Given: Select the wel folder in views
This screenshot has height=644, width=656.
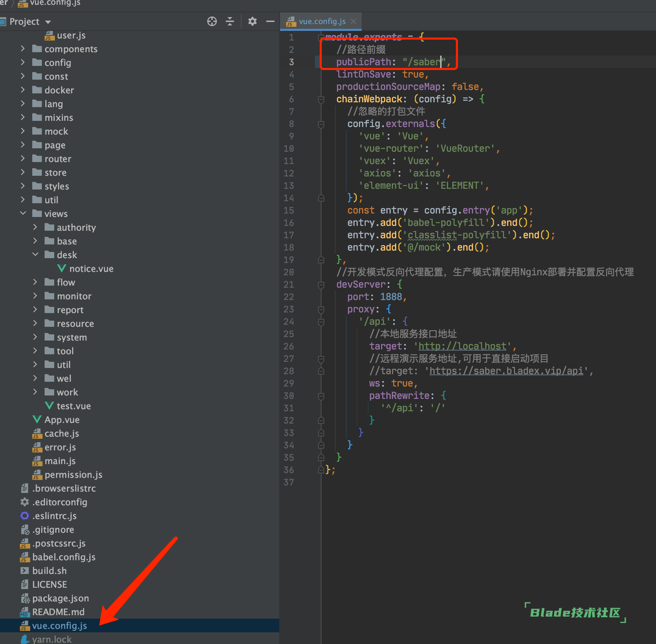Looking at the screenshot, I should pos(139,378).
